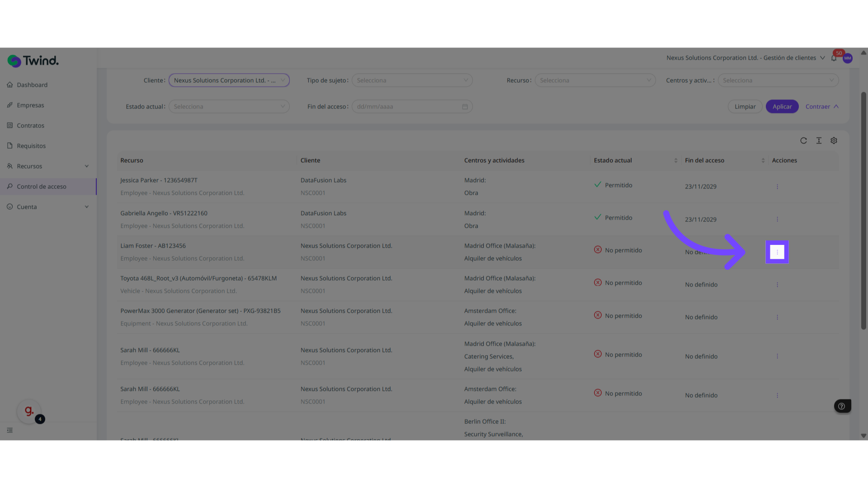Screen dimensions: 868x488
Task: Open the Centros y actividades filter dropdown
Action: click(778, 80)
